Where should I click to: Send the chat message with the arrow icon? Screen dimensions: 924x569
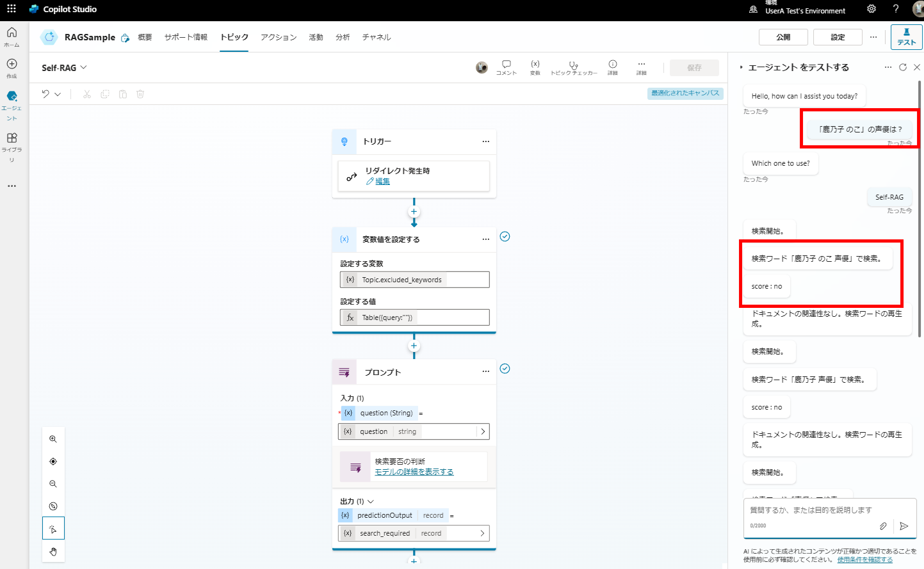click(x=904, y=526)
